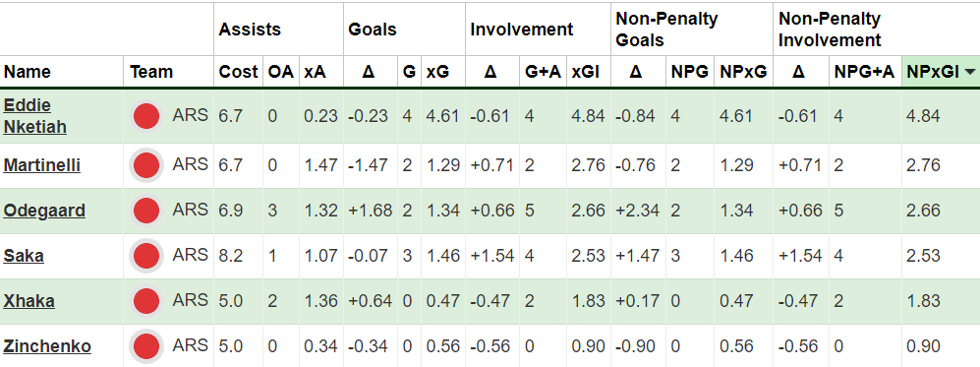Sort by the xGI column header
The width and height of the screenshot is (980, 367).
585,72
